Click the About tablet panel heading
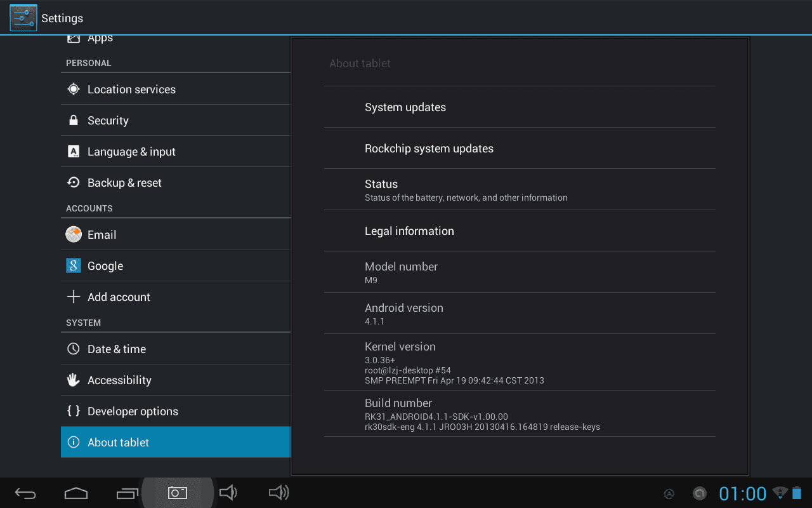 pos(360,63)
